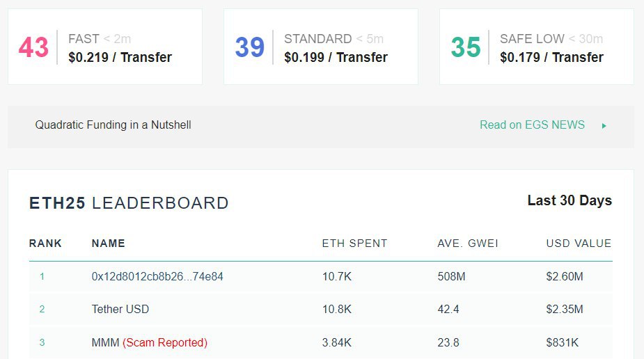Screen dimensions: 644x359
Task: Sort by USD VALUE column header
Action: pos(579,244)
